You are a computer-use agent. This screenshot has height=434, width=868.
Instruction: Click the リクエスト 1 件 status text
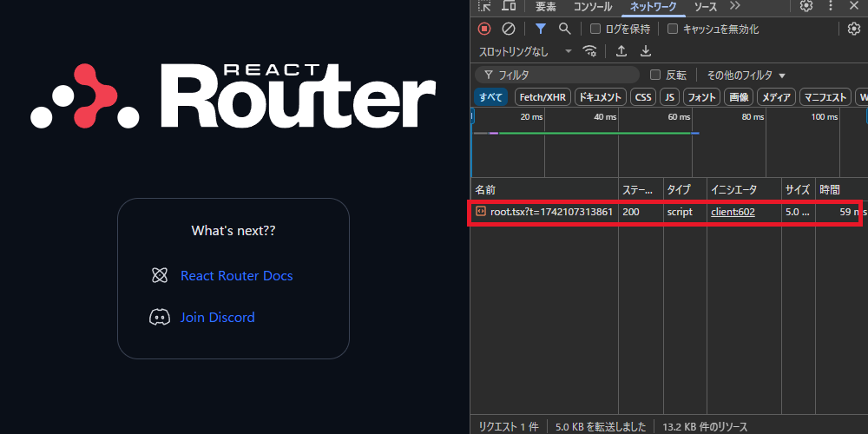tap(509, 427)
